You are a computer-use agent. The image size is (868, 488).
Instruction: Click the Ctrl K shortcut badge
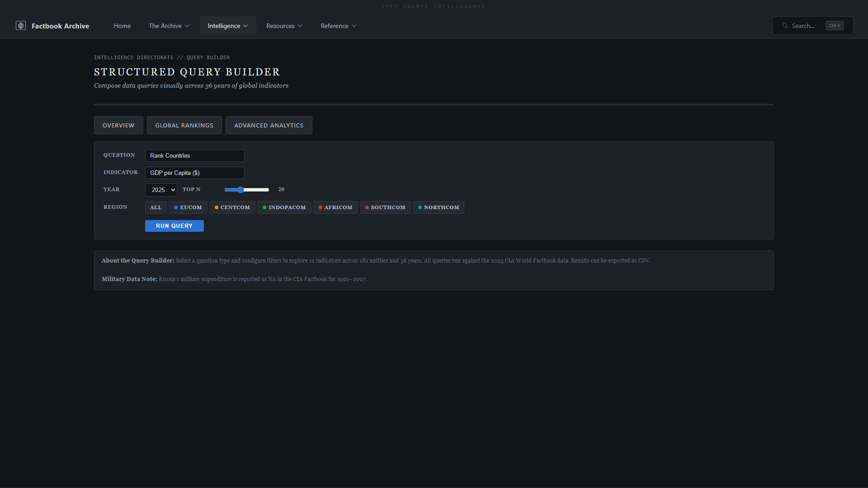tap(834, 26)
